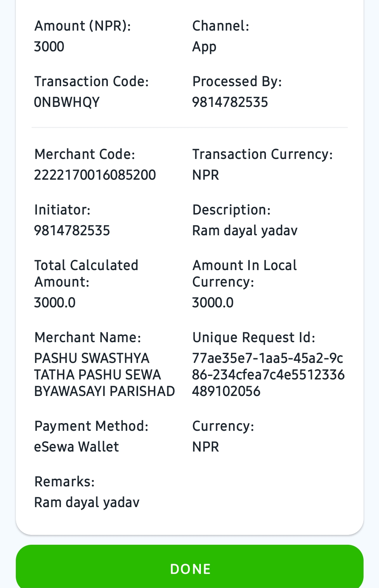The width and height of the screenshot is (379, 588).
Task: Tap the Description value Ram dayal yadav
Action: [245, 231]
